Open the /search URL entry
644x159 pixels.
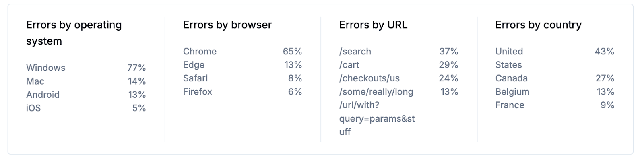(x=399, y=52)
